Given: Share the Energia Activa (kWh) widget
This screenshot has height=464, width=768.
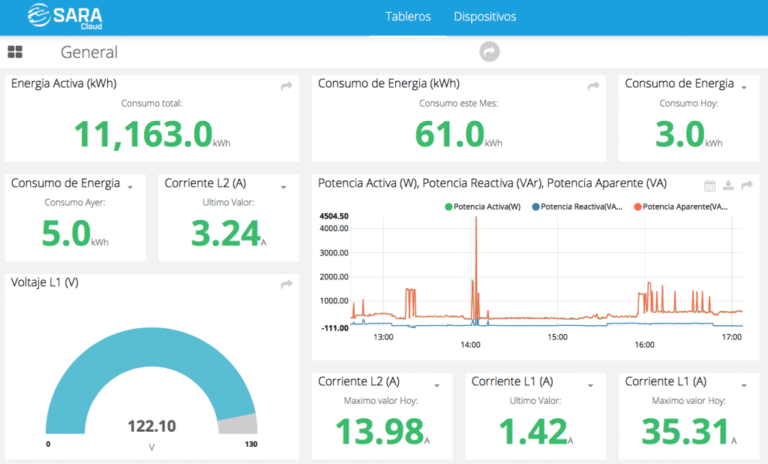Looking at the screenshot, I should click(287, 87).
